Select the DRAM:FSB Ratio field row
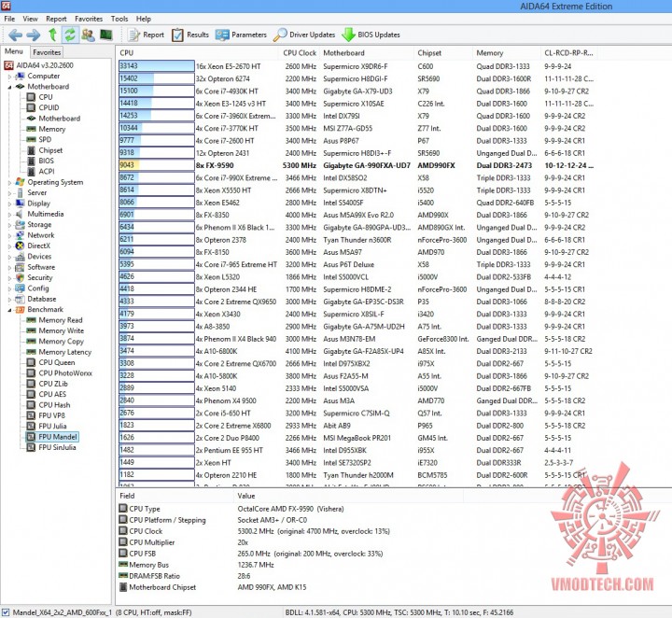 tap(185, 576)
